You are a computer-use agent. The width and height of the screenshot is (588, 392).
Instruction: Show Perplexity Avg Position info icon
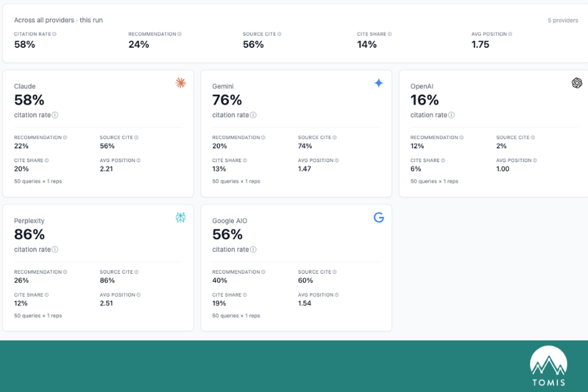[x=139, y=295]
